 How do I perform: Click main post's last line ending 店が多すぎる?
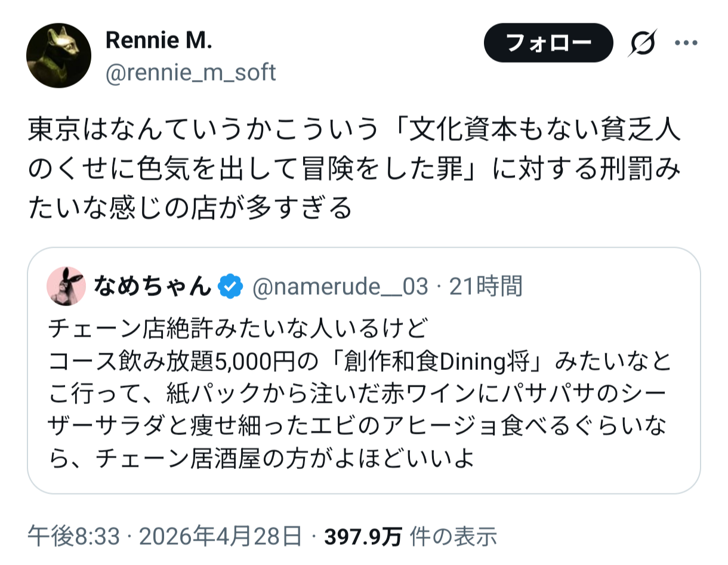pyautogui.click(x=190, y=208)
